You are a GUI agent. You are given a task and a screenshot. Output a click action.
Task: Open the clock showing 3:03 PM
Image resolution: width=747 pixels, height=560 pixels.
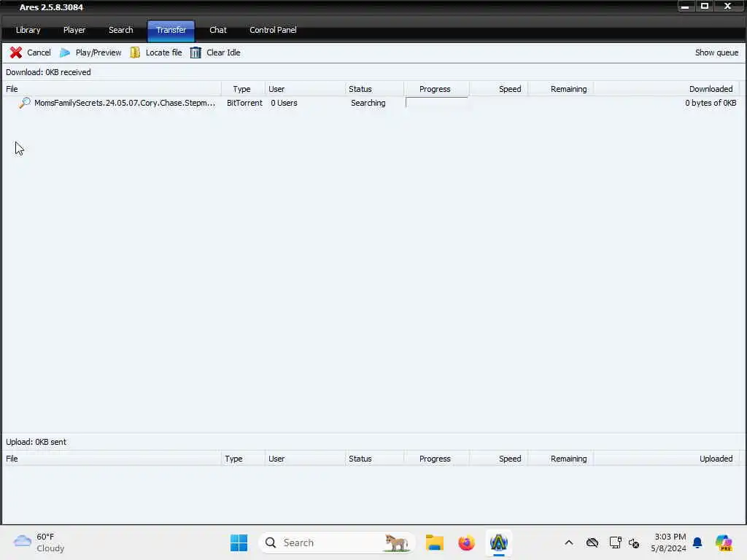pos(668,542)
